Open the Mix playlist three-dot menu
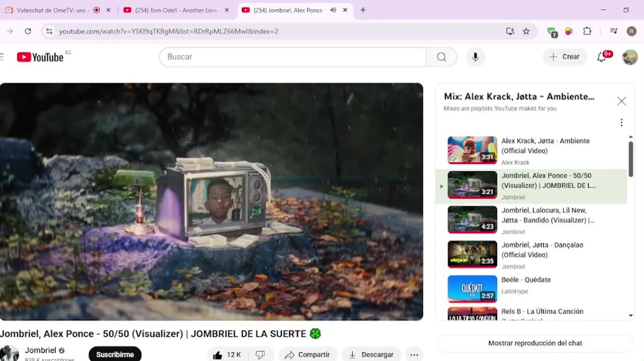Viewport: 644px width, 361px height. point(621,123)
